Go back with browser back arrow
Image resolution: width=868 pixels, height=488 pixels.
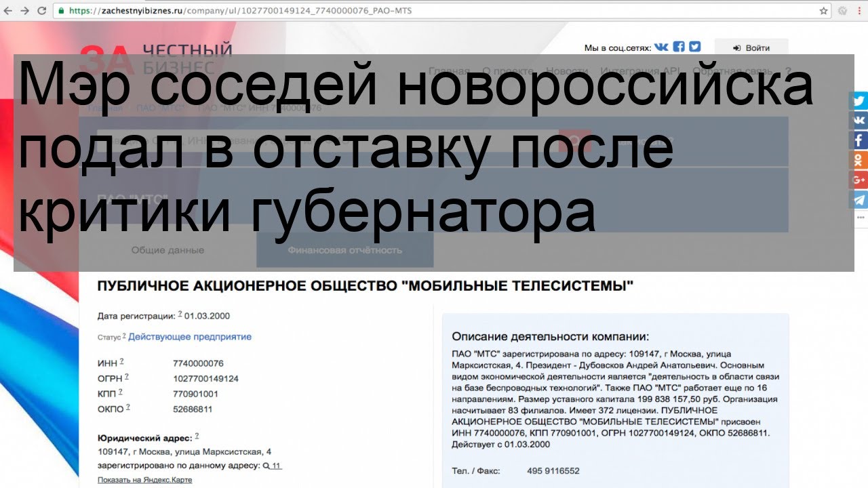(9, 11)
